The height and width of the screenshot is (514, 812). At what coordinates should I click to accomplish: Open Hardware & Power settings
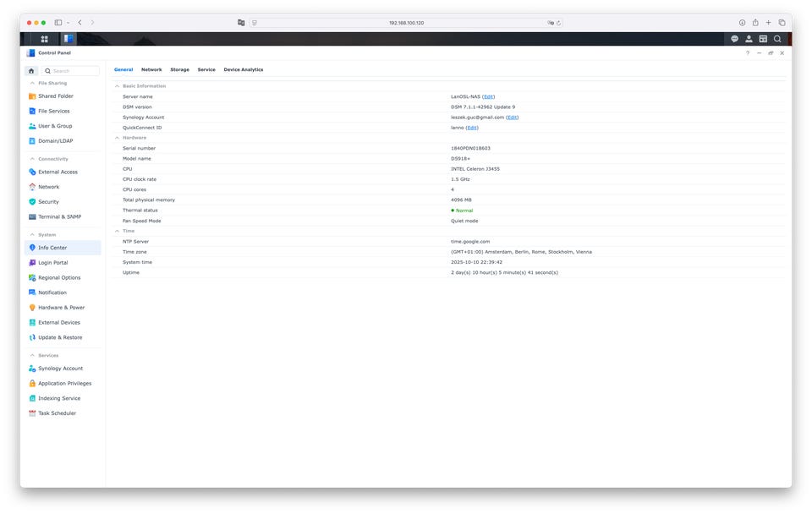pyautogui.click(x=63, y=308)
